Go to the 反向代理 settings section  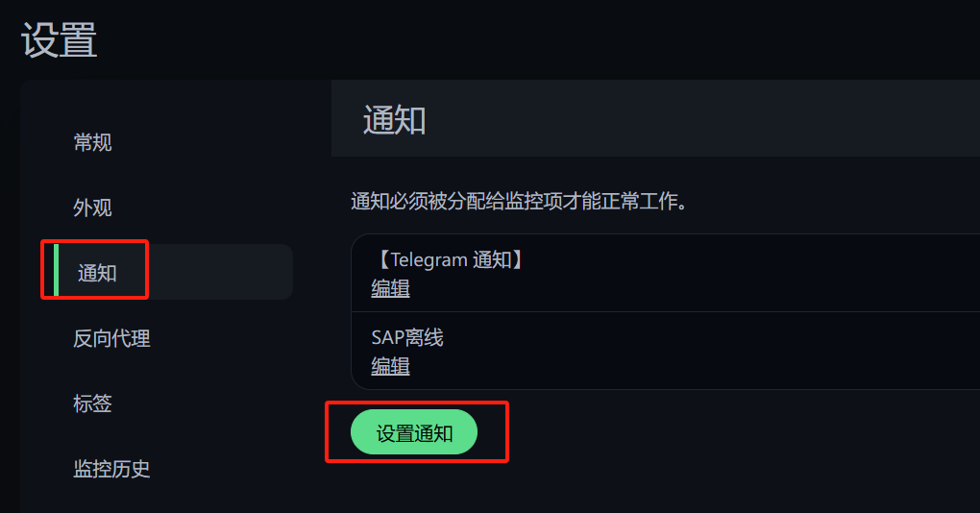pos(111,338)
